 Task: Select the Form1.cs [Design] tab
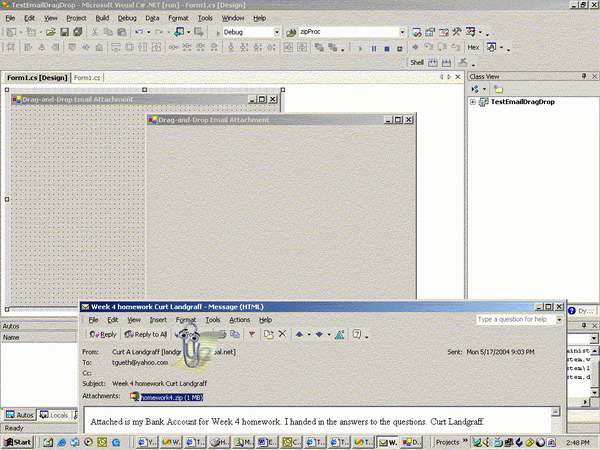37,78
